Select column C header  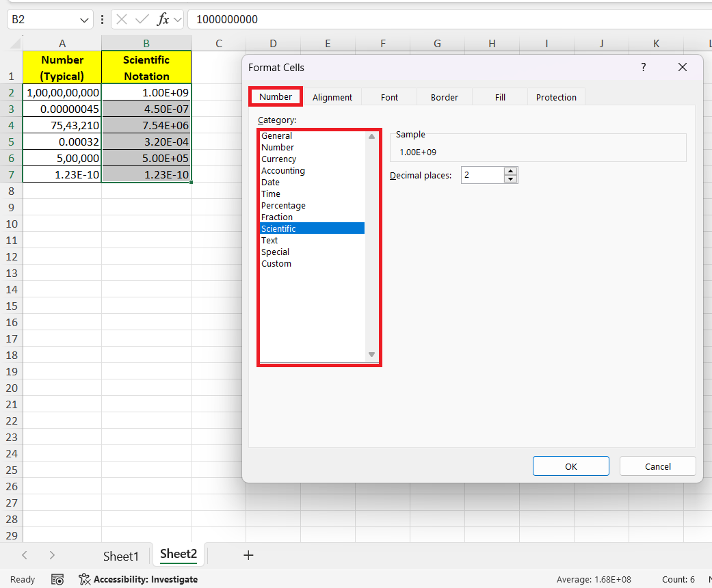click(218, 43)
